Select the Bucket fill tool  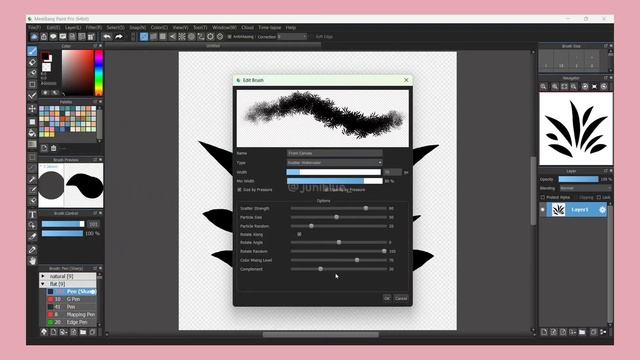coord(32,133)
